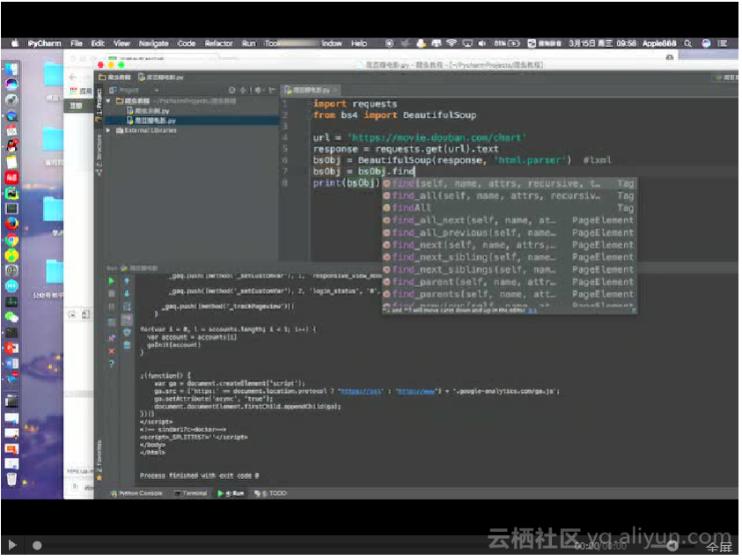Open the Help menu

[360, 43]
